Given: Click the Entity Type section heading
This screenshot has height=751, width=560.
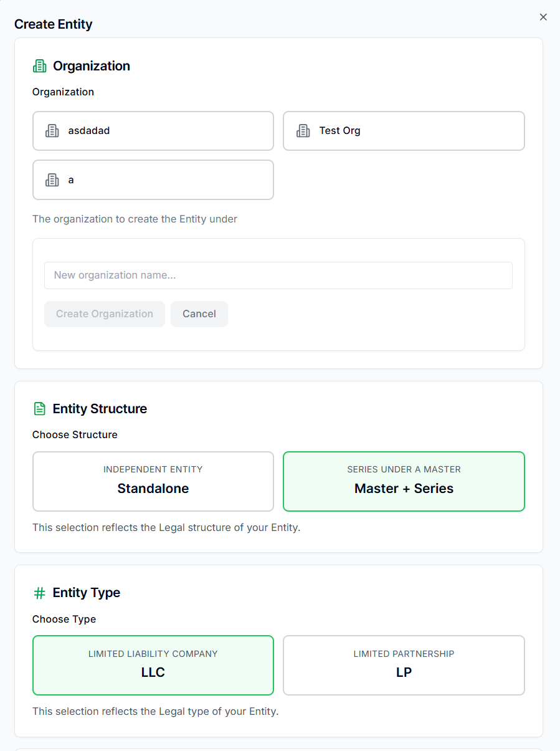Looking at the screenshot, I should point(87,593).
